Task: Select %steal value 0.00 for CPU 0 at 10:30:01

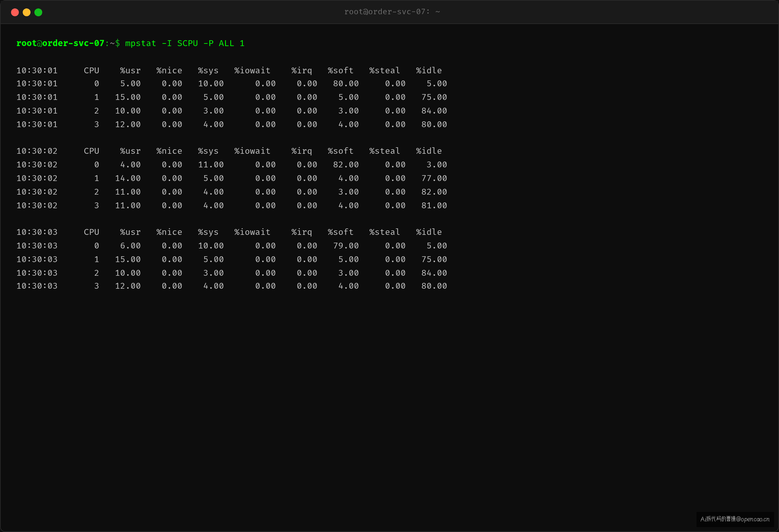Action: [x=395, y=83]
